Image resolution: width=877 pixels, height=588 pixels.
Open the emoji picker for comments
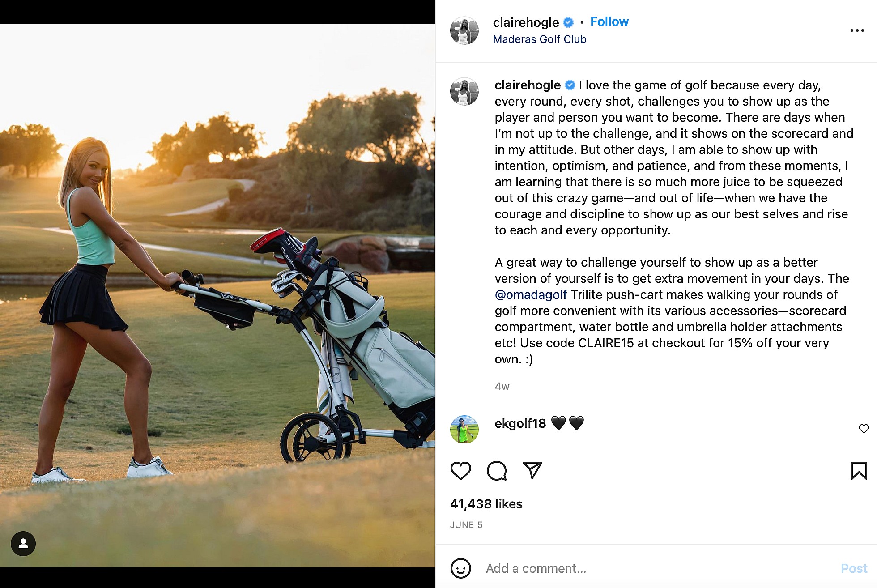pyautogui.click(x=461, y=568)
